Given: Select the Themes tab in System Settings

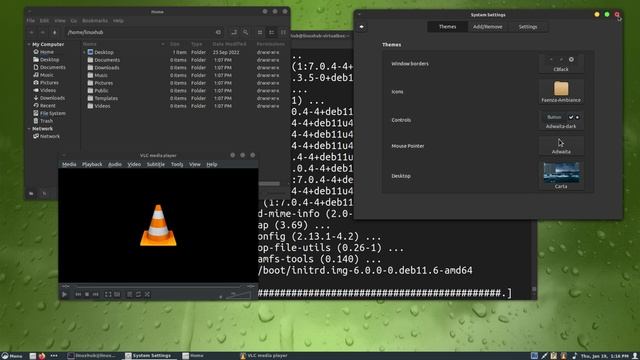Looking at the screenshot, I should tap(447, 27).
